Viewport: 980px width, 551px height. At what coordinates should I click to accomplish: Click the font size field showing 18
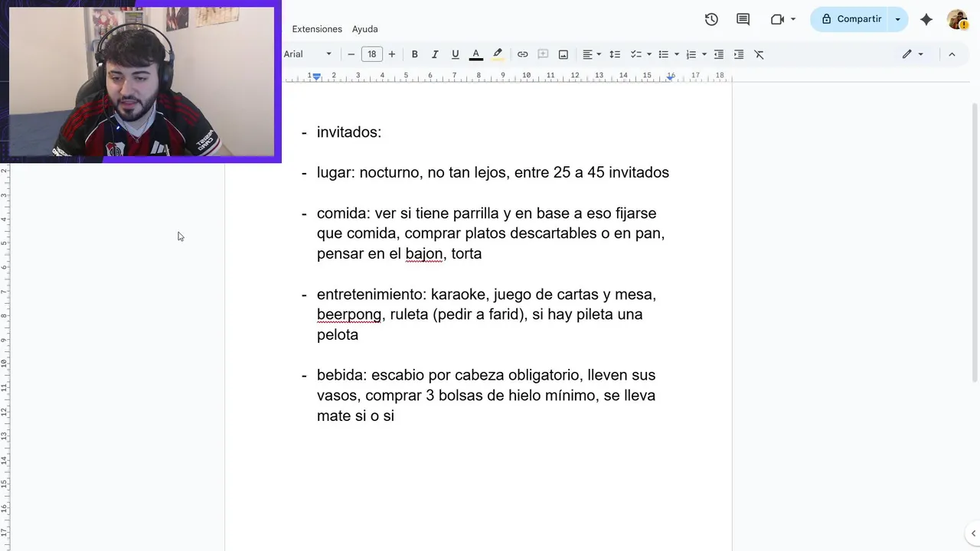click(x=372, y=54)
